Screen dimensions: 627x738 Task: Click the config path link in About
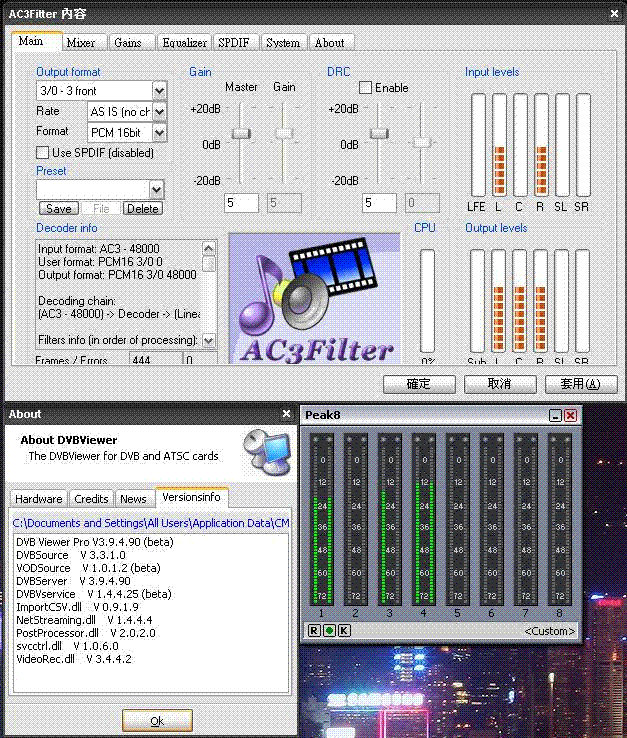click(x=151, y=523)
